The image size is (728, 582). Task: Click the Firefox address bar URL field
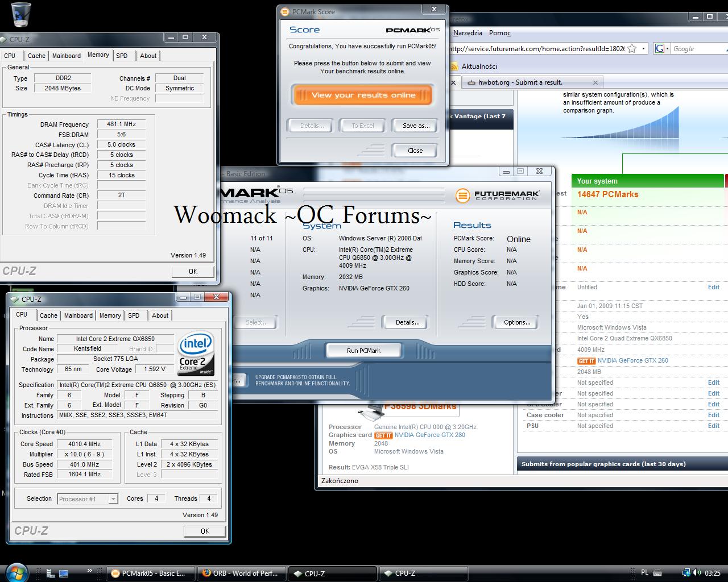537,49
